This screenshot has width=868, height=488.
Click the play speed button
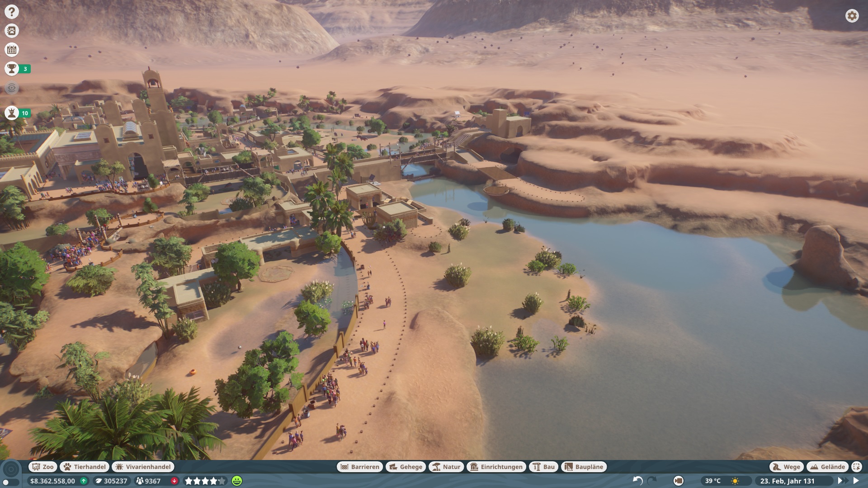pos(856,481)
